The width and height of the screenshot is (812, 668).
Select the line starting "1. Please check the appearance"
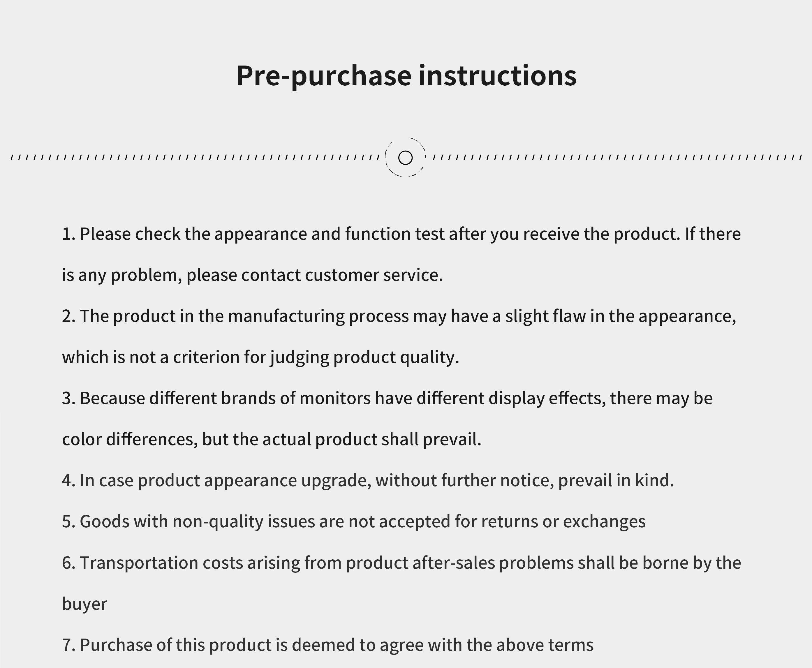click(401, 234)
